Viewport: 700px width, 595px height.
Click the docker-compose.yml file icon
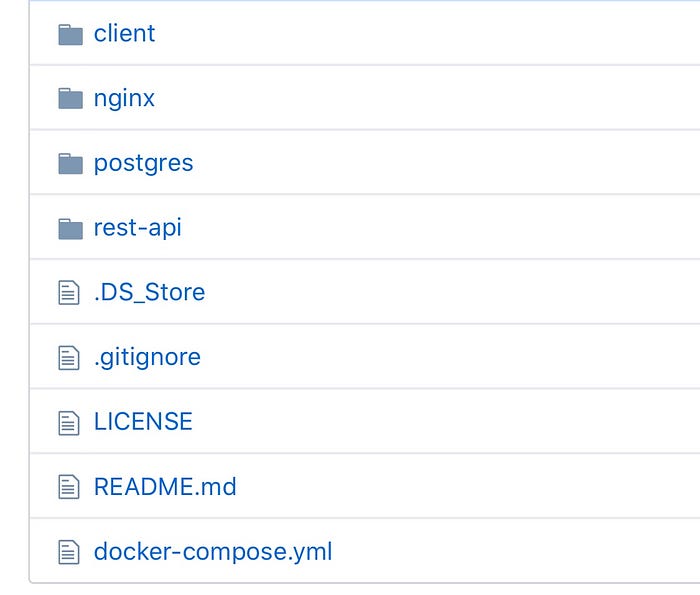tap(69, 552)
